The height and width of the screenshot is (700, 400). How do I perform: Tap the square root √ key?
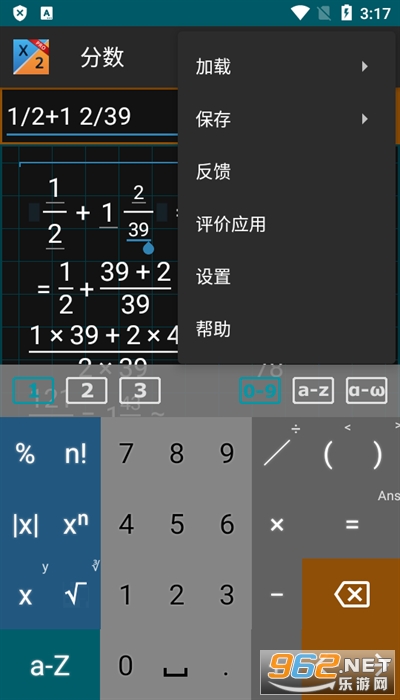pos(76,595)
